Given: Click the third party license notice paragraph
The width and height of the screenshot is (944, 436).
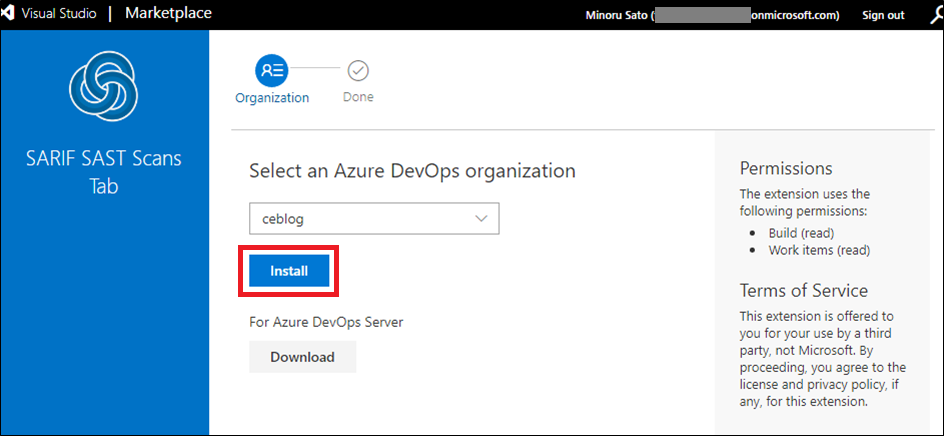Looking at the screenshot, I should click(x=823, y=358).
